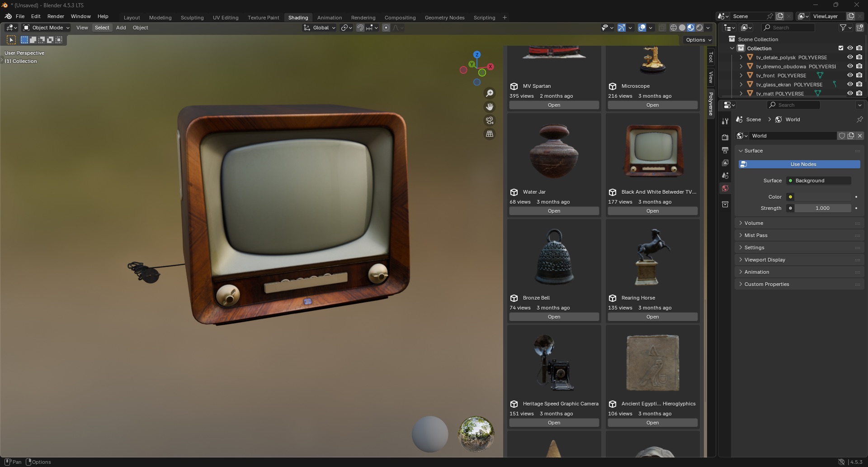868x467 pixels.
Task: Open the Output properties tab icon
Action: click(x=725, y=150)
